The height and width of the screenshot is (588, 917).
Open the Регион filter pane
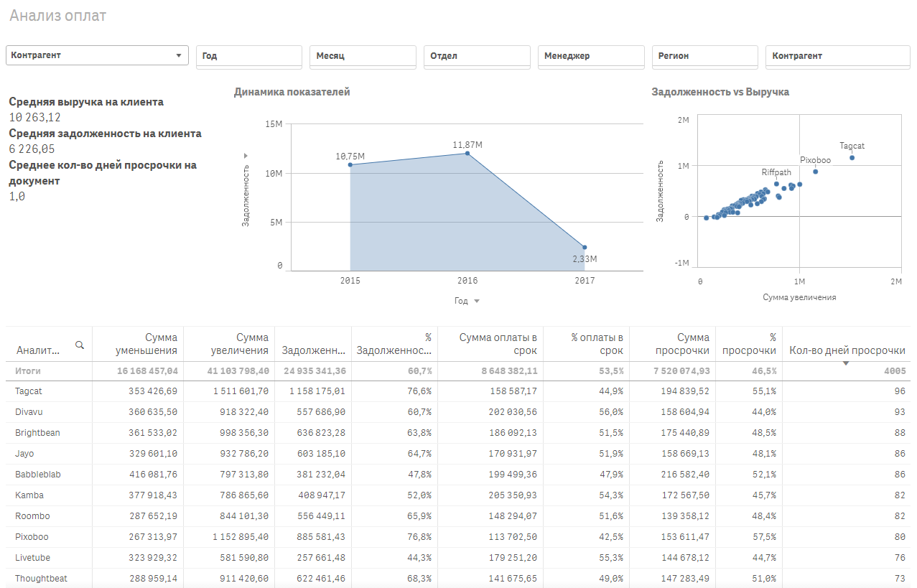pyautogui.click(x=704, y=56)
